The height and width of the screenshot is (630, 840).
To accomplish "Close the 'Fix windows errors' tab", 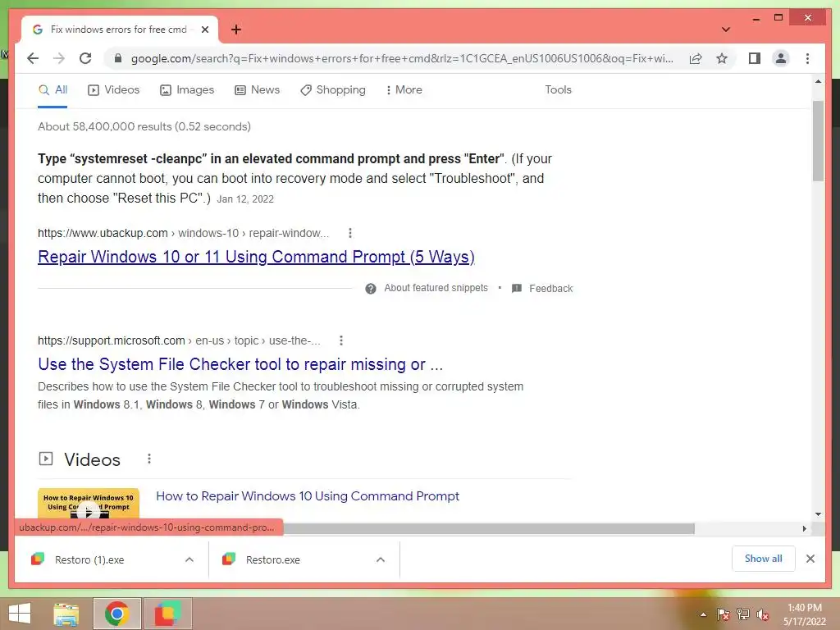I will tap(204, 30).
